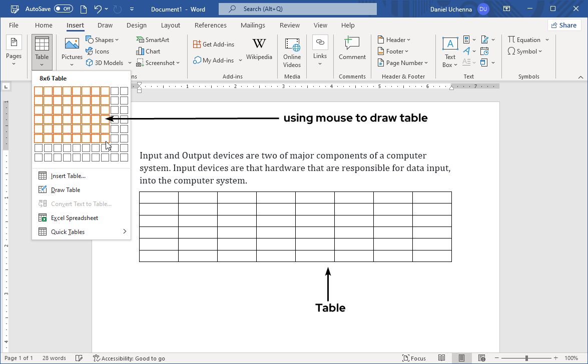Open the Screenshot tool
588x364 pixels.
[158, 62]
